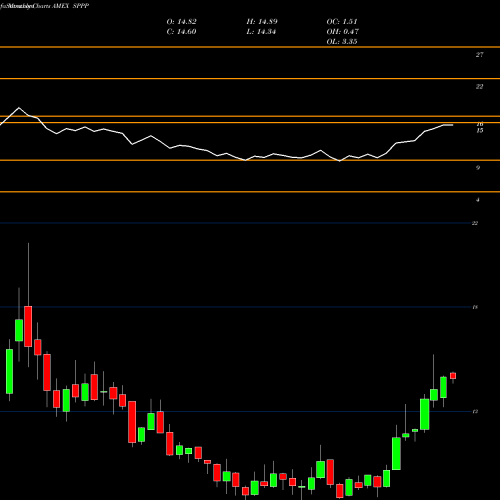Click the first green candle at left edge
Screen dimensions: 500x500
[x=9, y=371]
